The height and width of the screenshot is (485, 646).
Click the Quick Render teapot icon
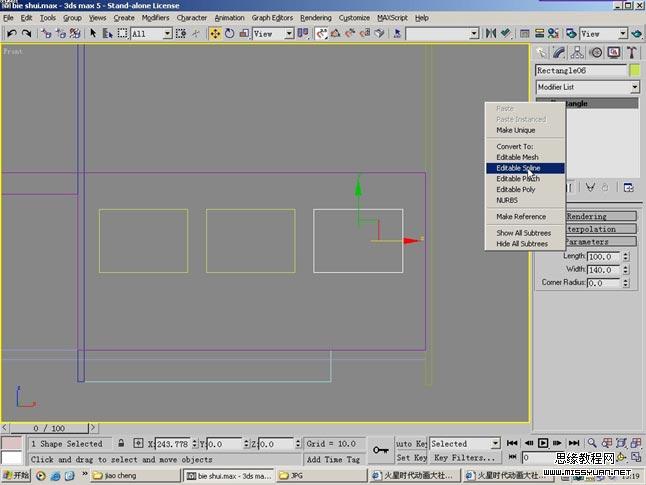pos(637,33)
